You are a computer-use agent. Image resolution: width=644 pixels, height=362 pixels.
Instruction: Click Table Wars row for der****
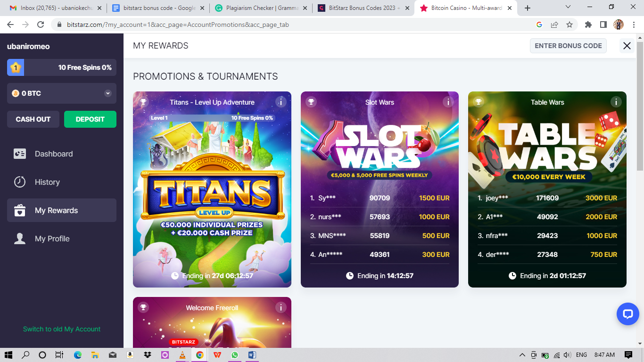[547, 255]
